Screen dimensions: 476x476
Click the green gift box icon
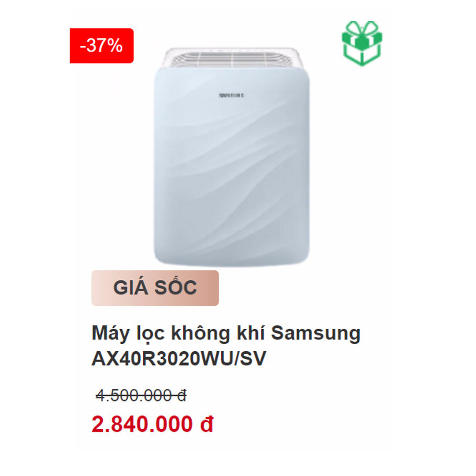pos(362,43)
